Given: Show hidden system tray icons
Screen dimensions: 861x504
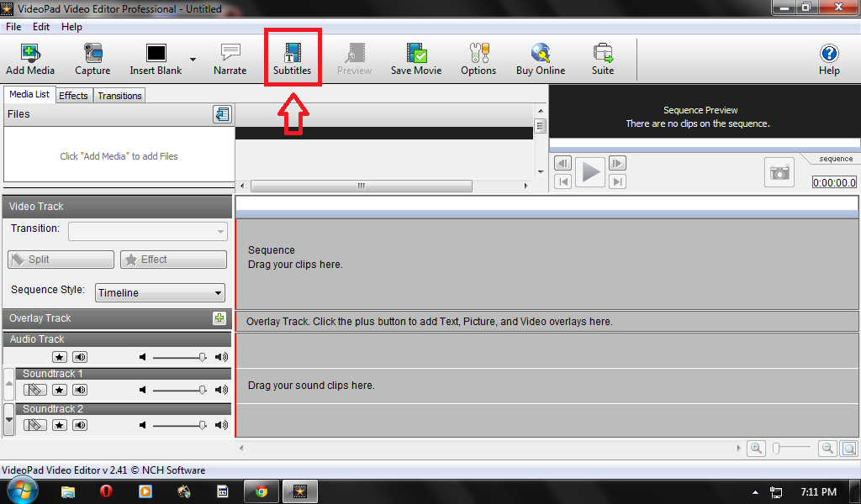Looking at the screenshot, I should (x=755, y=492).
